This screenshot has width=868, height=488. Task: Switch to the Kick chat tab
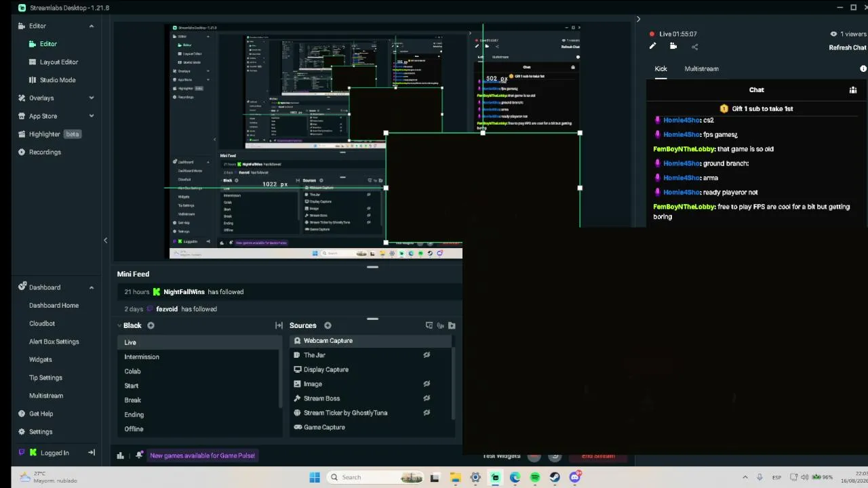pos(660,69)
